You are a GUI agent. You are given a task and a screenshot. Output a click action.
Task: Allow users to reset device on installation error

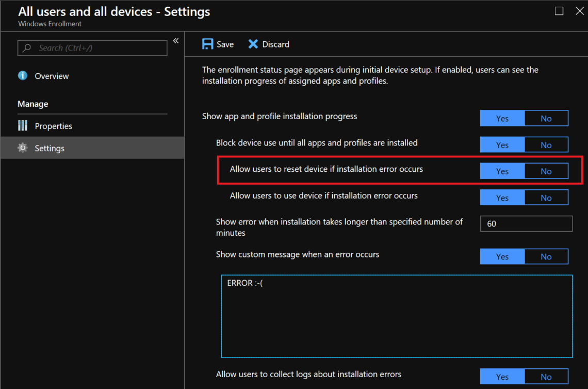pos(502,171)
